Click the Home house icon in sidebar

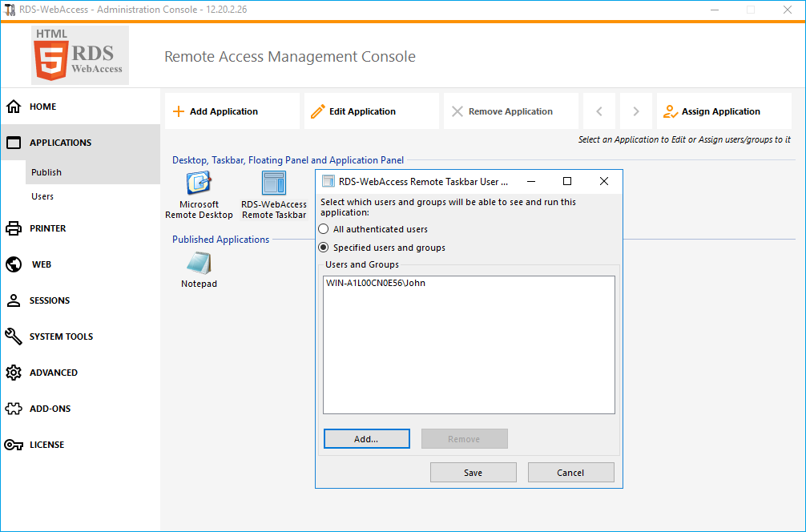click(x=14, y=107)
